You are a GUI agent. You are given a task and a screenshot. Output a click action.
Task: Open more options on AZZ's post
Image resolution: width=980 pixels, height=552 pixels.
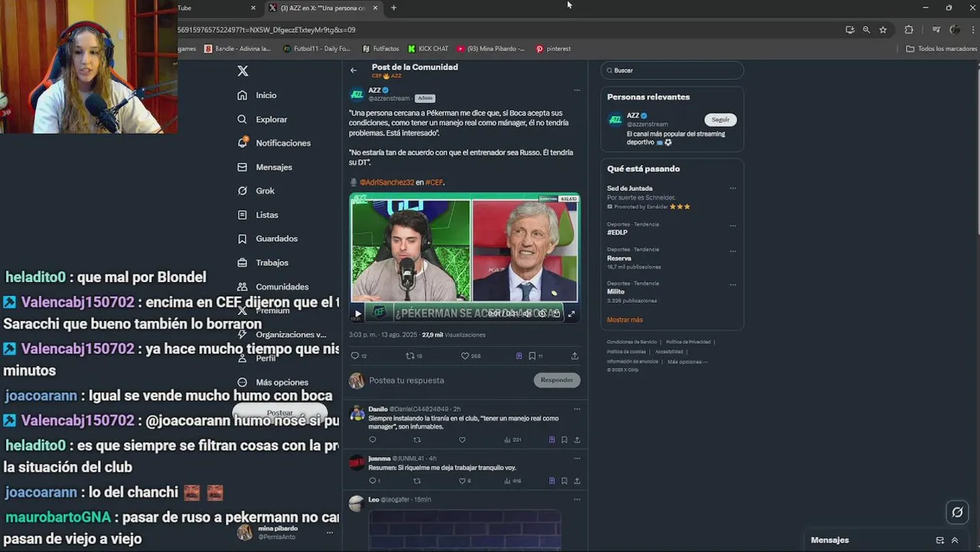pyautogui.click(x=576, y=90)
